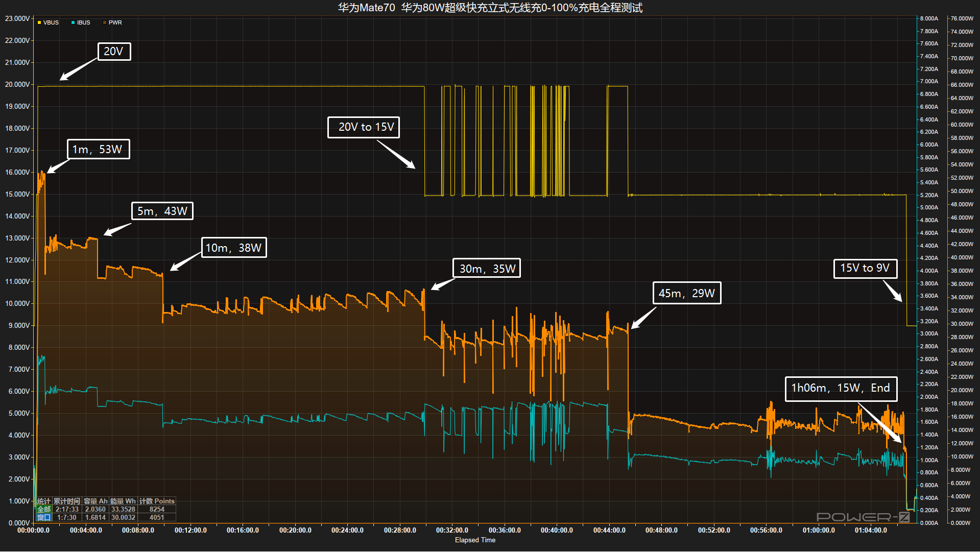
Task: Click the 5.000V voltage axis label
Action: tap(19, 413)
